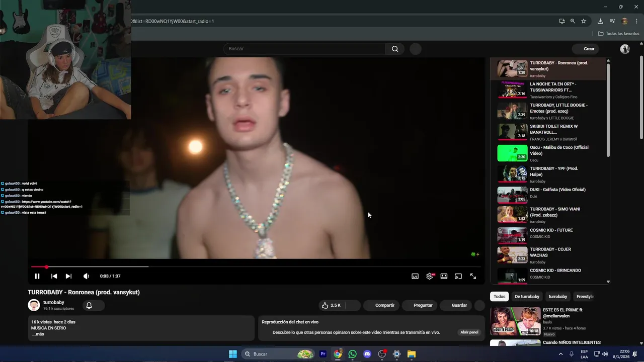The width and height of the screenshot is (644, 362).
Task: Play COSMIC KID - FUTURE playlist item
Action: pyautogui.click(x=548, y=235)
